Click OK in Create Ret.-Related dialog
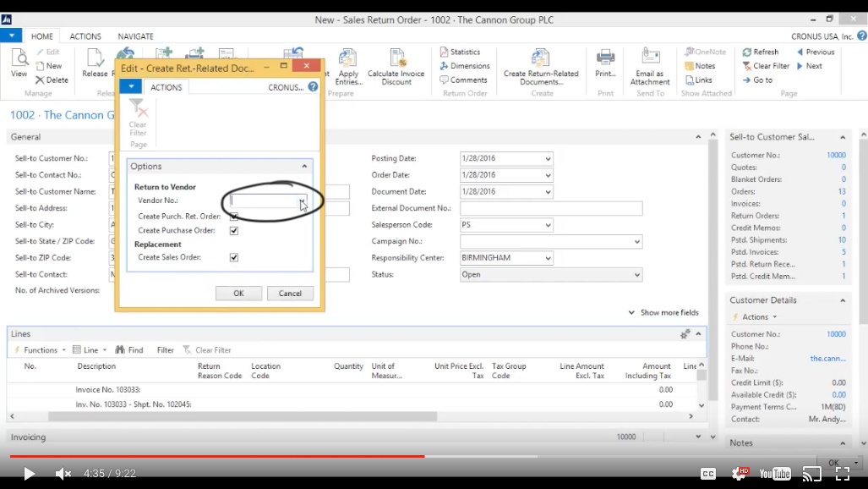This screenshot has width=868, height=489. tap(238, 294)
